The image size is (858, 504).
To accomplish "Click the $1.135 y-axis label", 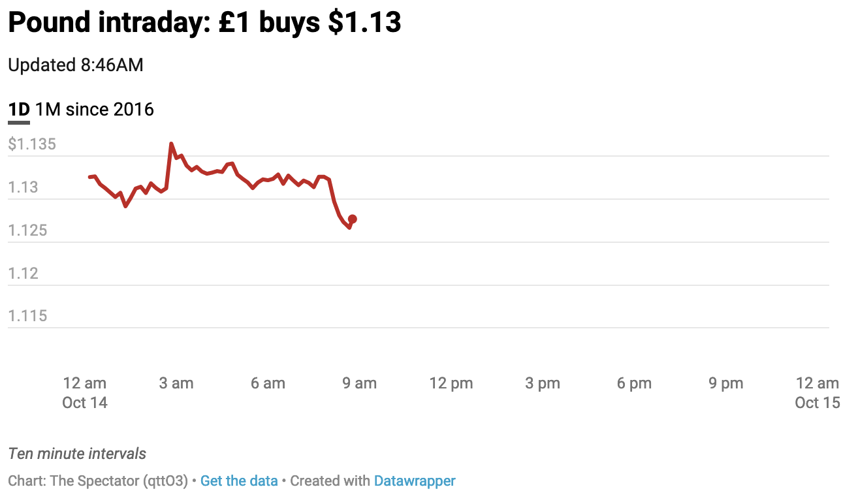I will pyautogui.click(x=32, y=144).
